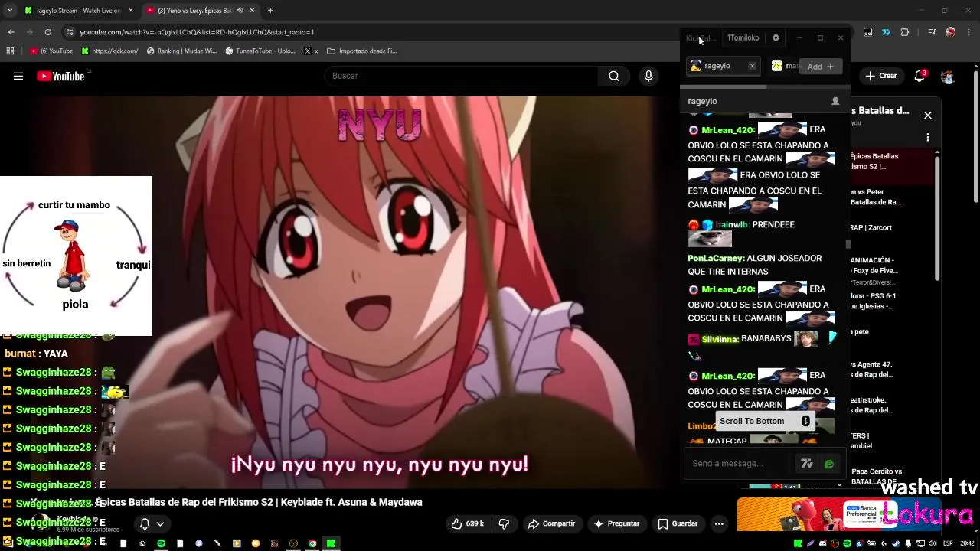
Task: Like the video with 639 k likes
Action: point(468,523)
